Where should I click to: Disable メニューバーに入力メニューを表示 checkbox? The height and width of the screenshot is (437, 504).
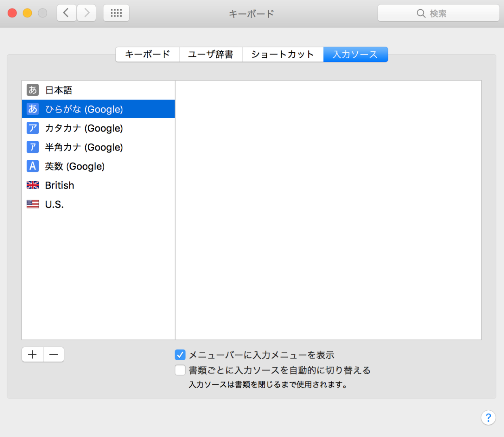180,355
